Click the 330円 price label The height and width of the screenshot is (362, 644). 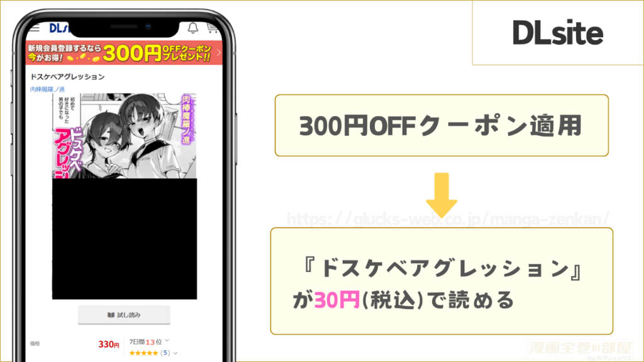(109, 344)
